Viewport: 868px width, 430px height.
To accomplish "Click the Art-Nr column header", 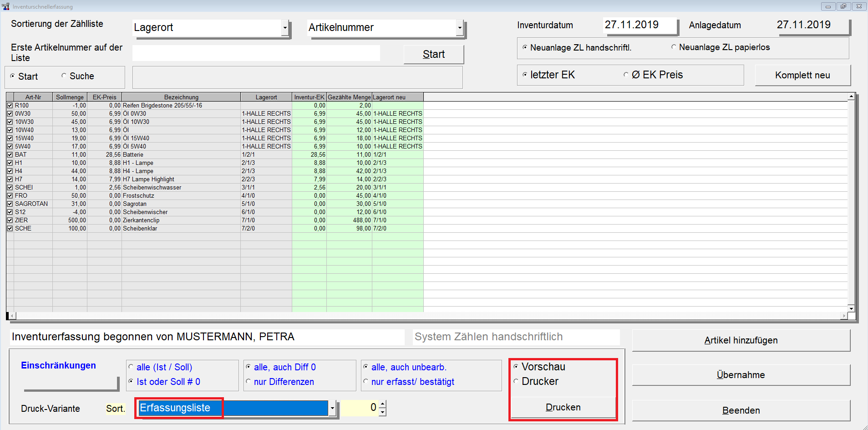I will pos(33,97).
